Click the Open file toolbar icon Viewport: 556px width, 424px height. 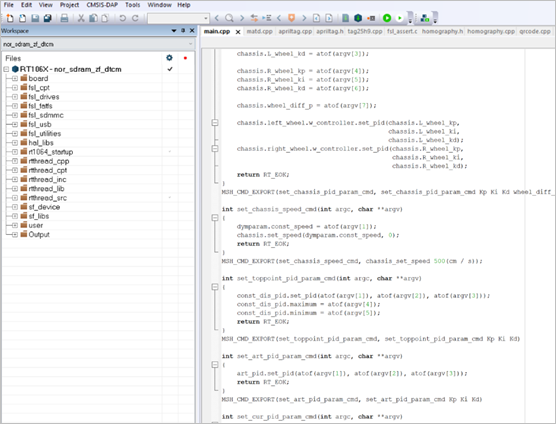[x=22, y=18]
